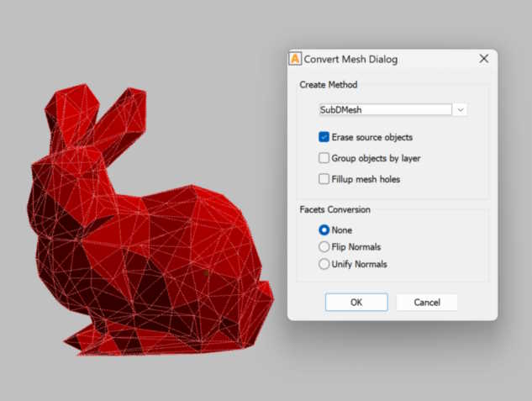
Task: Open the Create Method dropdown arrow
Action: coord(461,110)
